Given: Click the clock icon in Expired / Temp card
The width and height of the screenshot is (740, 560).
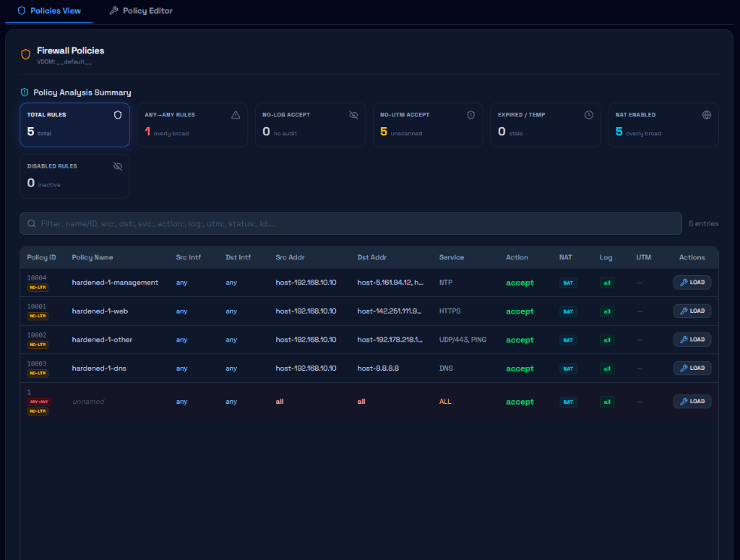Looking at the screenshot, I should [x=588, y=115].
